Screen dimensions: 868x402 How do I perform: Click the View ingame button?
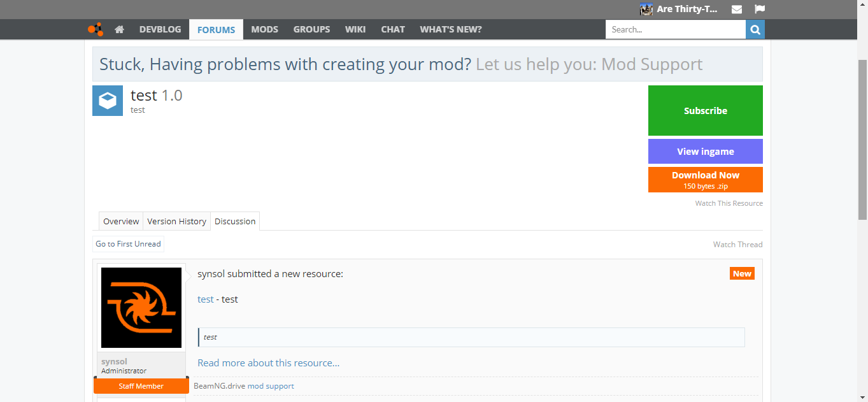pos(706,152)
